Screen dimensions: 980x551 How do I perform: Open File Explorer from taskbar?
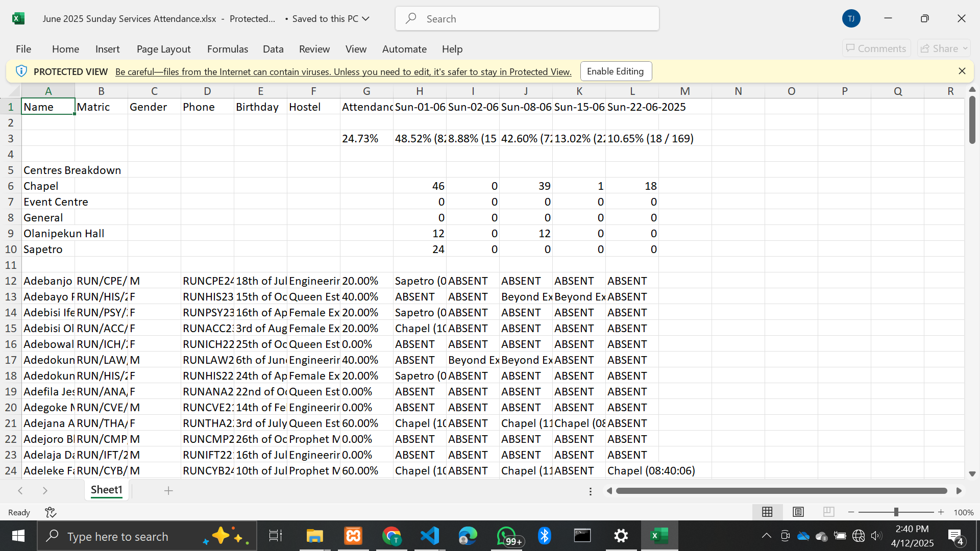314,536
